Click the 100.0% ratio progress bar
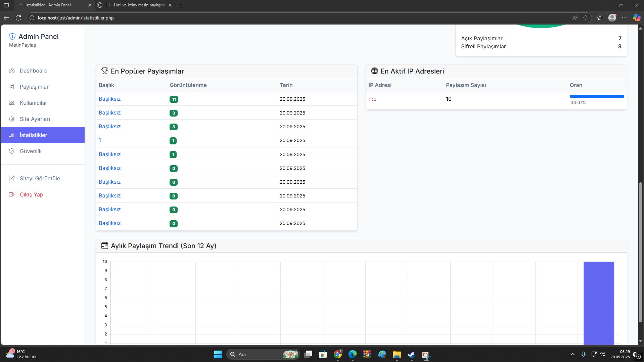This screenshot has height=362, width=644. [597, 96]
